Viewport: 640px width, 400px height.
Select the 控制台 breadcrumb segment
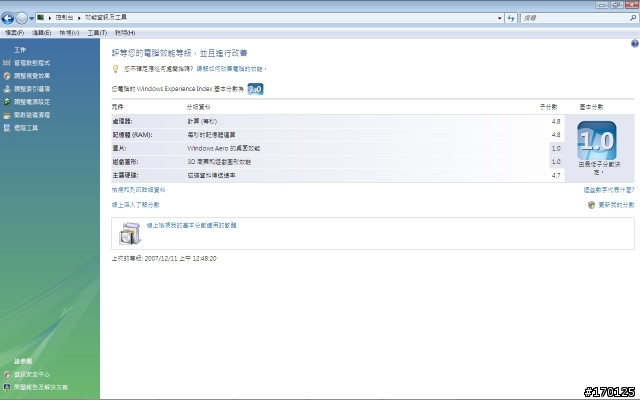tap(64, 18)
